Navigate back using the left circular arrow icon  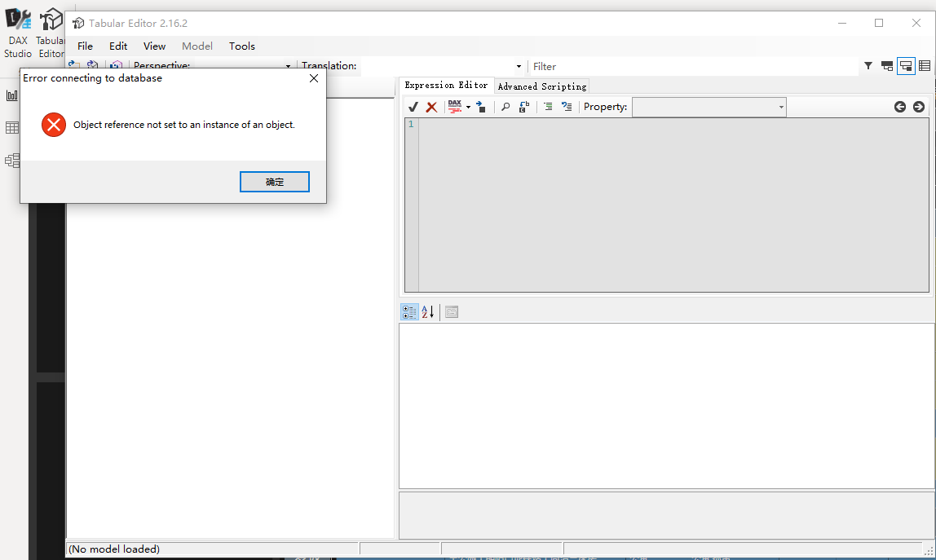900,106
